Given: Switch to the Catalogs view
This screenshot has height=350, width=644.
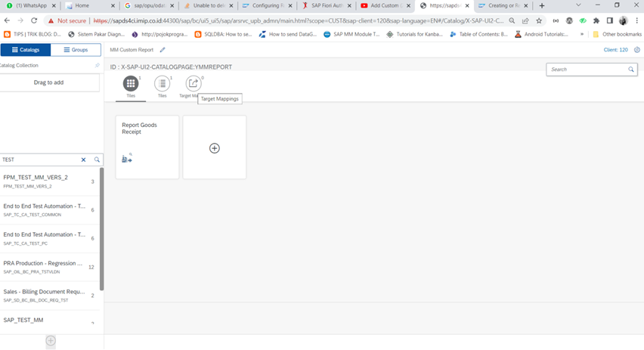Looking at the screenshot, I should coord(26,50).
